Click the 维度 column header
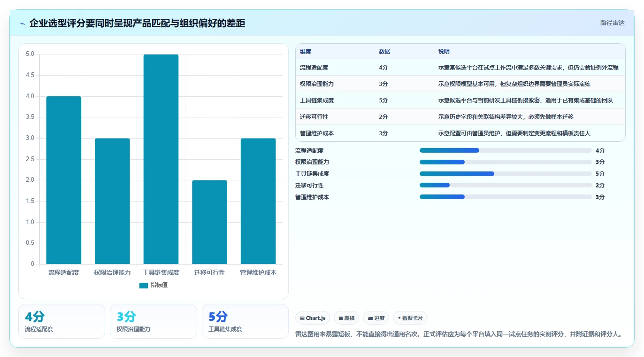644x357 pixels. (306, 52)
